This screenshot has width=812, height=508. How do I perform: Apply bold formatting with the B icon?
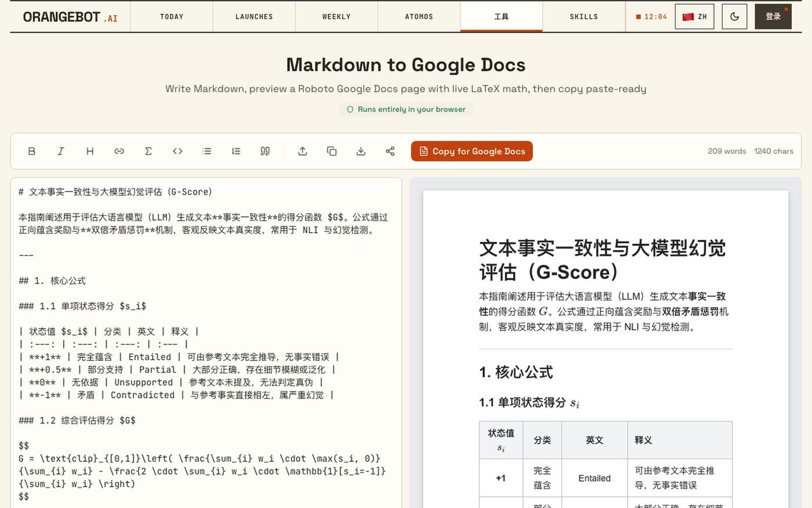pyautogui.click(x=32, y=151)
